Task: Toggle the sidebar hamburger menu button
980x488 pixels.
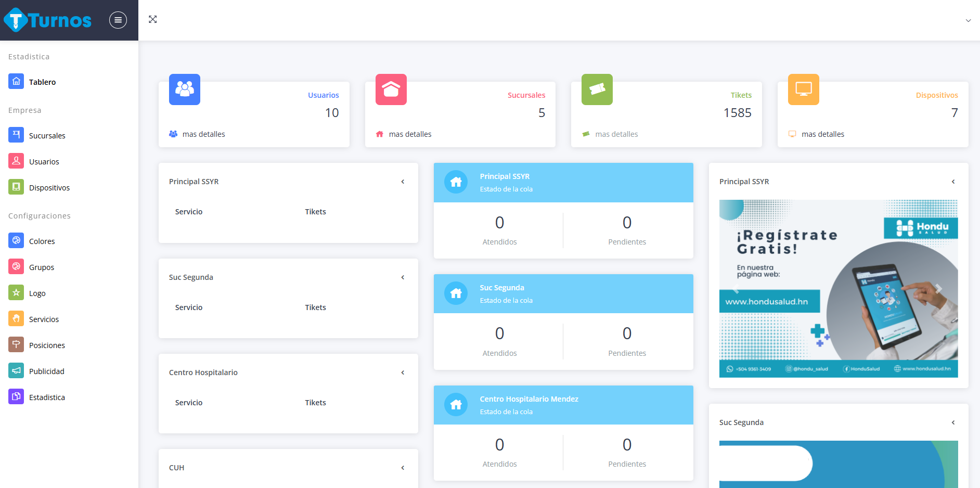Action: [118, 20]
